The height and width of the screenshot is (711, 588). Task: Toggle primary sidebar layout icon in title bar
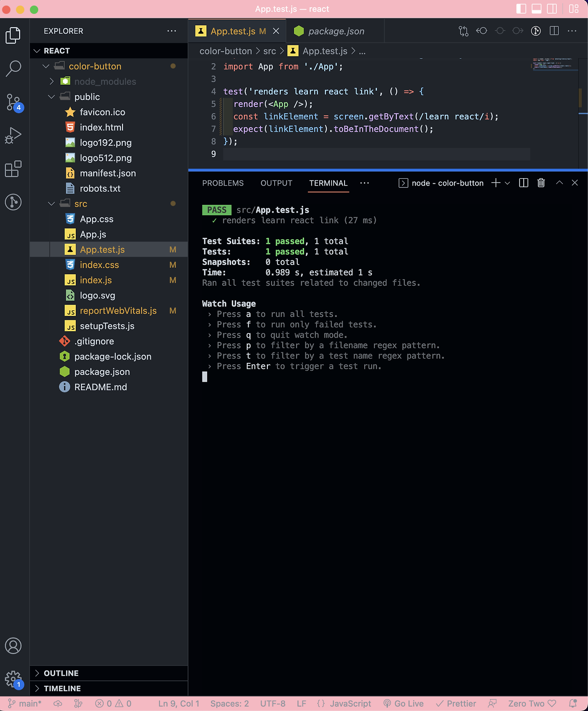coord(521,9)
